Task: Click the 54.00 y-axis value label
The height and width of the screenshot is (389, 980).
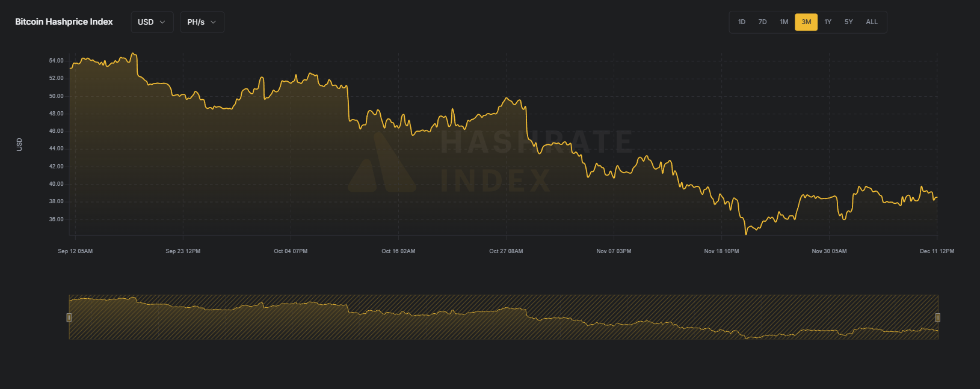Action: point(56,61)
